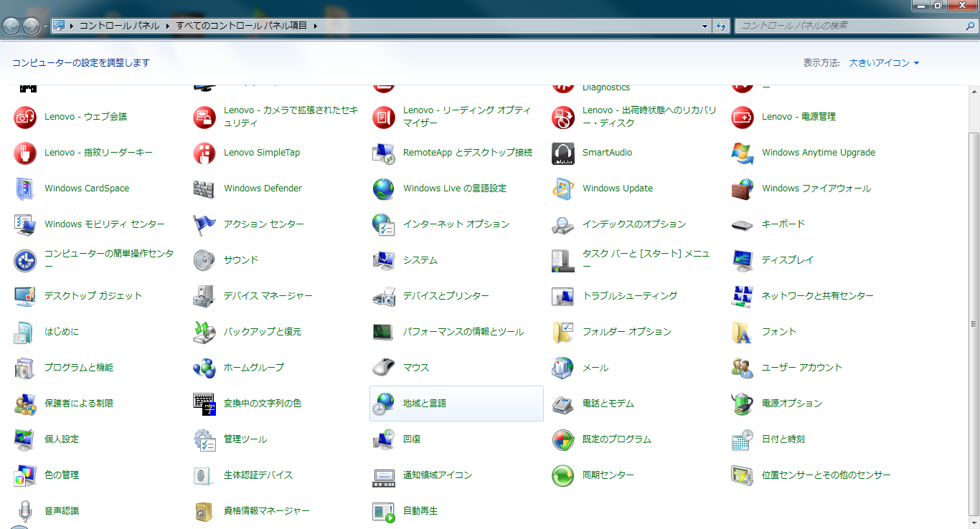
Task: Click the Windows ファイアウォール icon
Action: point(742,189)
